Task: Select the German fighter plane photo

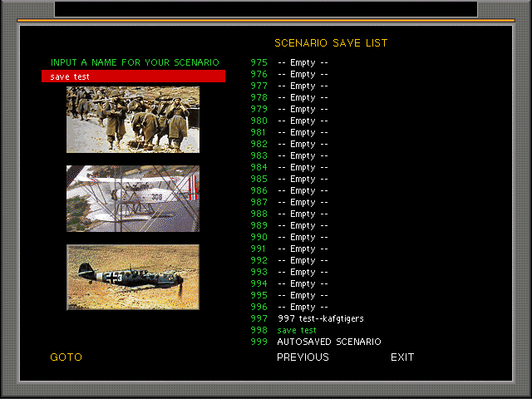Action: click(133, 278)
